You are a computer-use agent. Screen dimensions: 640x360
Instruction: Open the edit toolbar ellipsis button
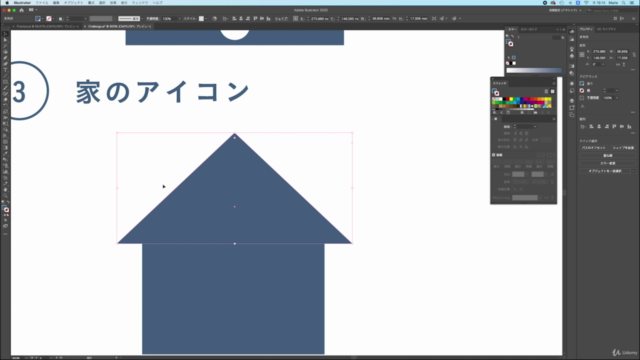point(5,234)
